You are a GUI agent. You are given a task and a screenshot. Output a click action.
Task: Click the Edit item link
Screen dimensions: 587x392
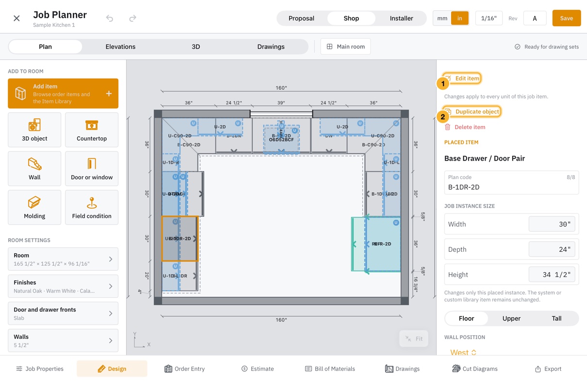[462, 78]
